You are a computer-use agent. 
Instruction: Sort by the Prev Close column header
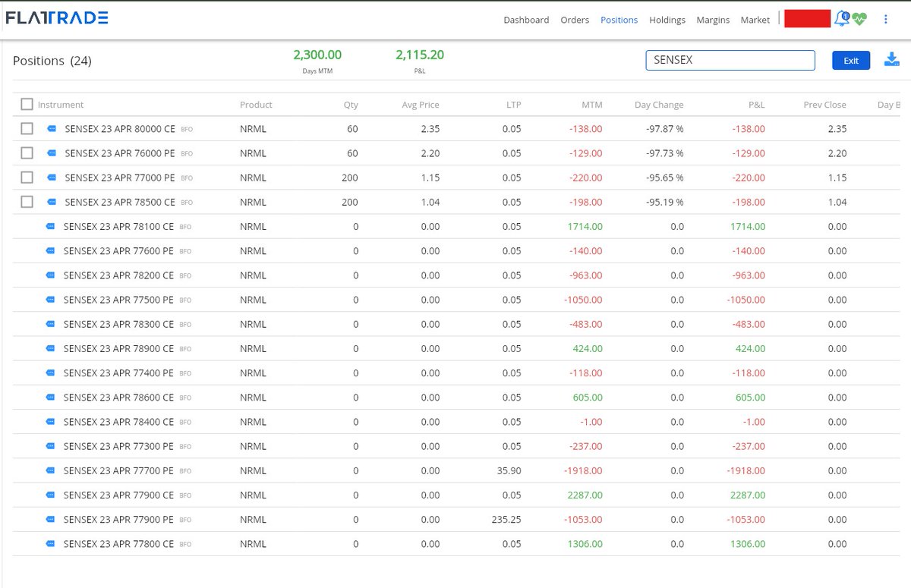click(824, 105)
